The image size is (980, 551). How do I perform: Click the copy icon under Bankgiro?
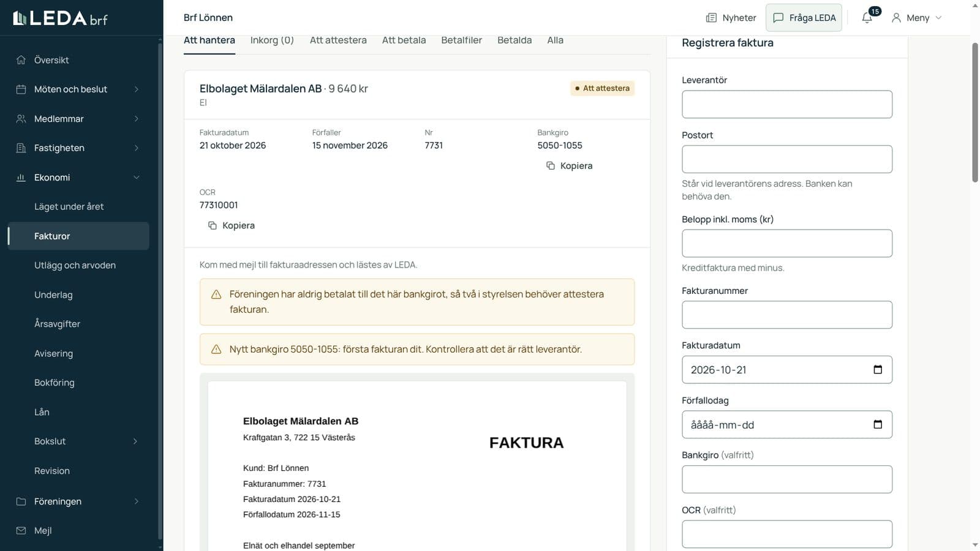tap(551, 166)
